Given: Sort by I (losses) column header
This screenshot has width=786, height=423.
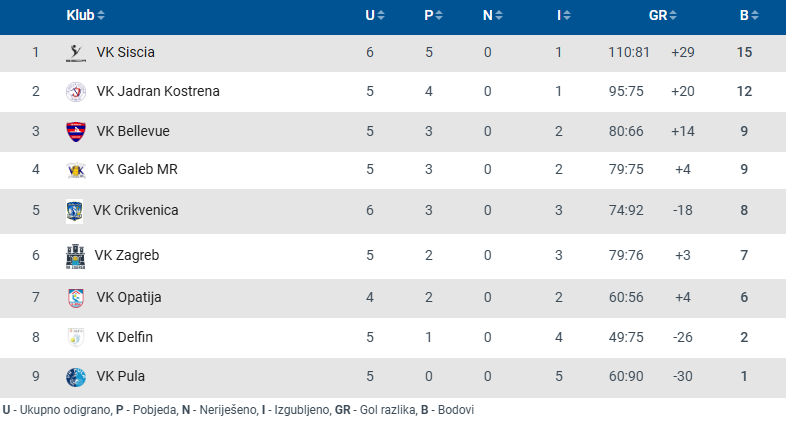Looking at the screenshot, I should (564, 15).
